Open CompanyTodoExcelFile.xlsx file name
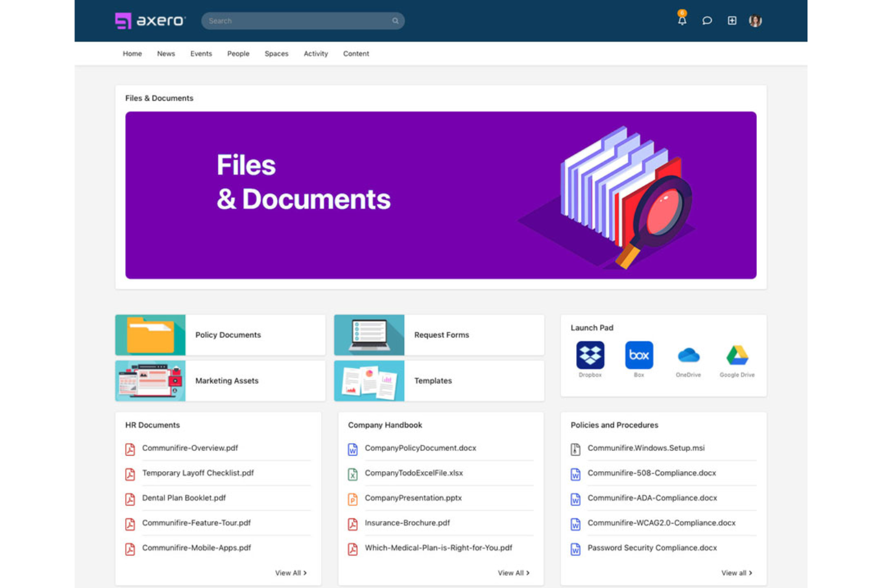The height and width of the screenshot is (588, 882). click(x=414, y=473)
